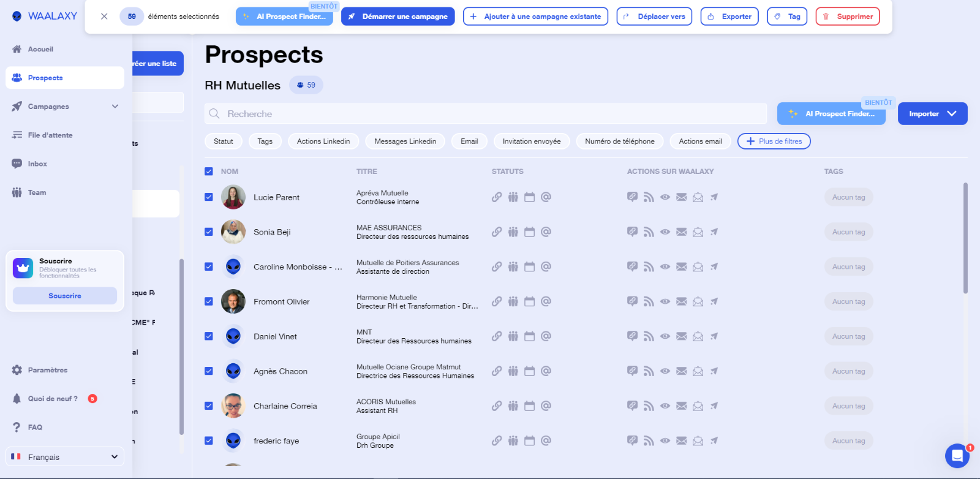Screen dimensions: 980x479
Task: Click the Recherche search field
Action: pos(486,114)
